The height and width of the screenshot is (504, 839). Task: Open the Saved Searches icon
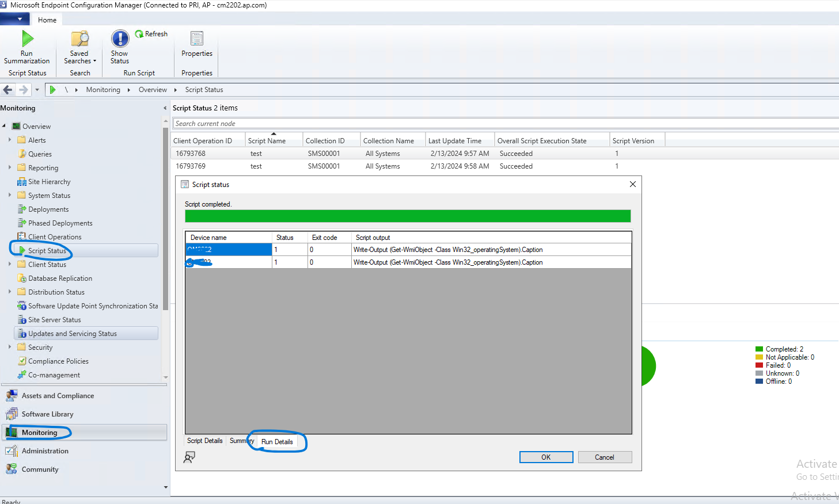[80, 39]
